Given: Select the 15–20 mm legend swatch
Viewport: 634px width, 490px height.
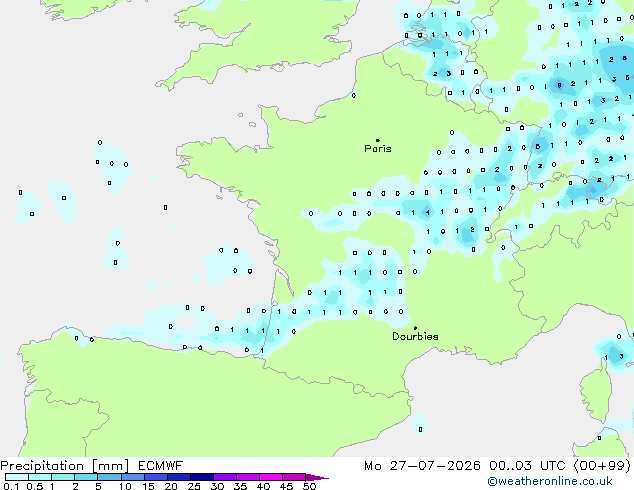Looking at the screenshot, I should tap(156, 477).
